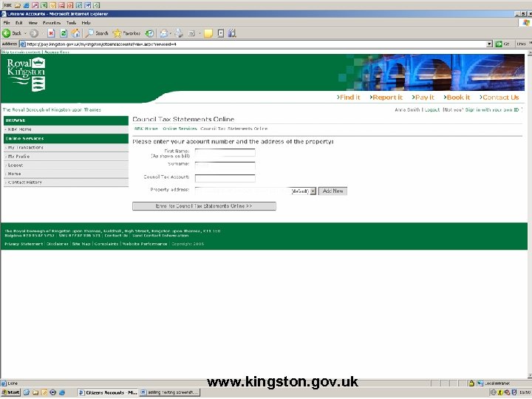
Task: Open the Tools menu
Action: (71, 23)
